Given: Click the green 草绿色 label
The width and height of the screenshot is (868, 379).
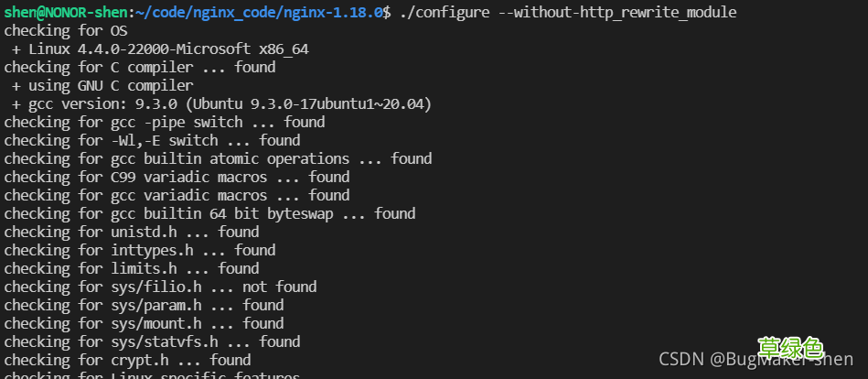Looking at the screenshot, I should 790,348.
